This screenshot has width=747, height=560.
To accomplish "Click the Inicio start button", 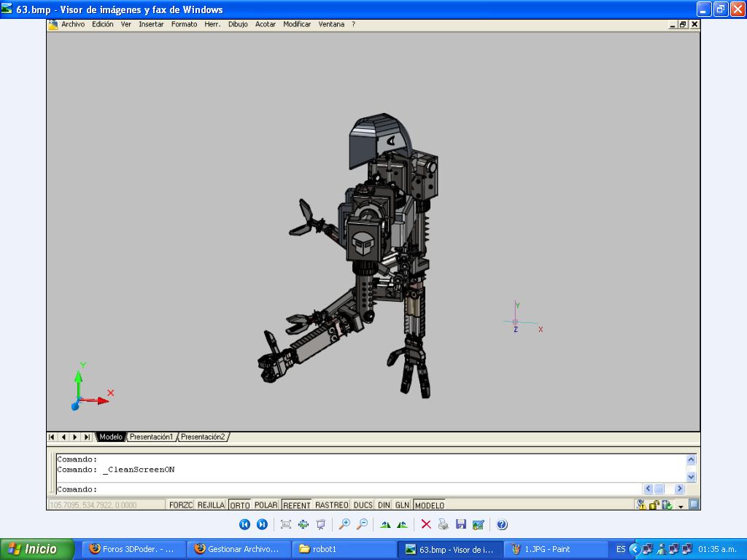I will point(36,549).
